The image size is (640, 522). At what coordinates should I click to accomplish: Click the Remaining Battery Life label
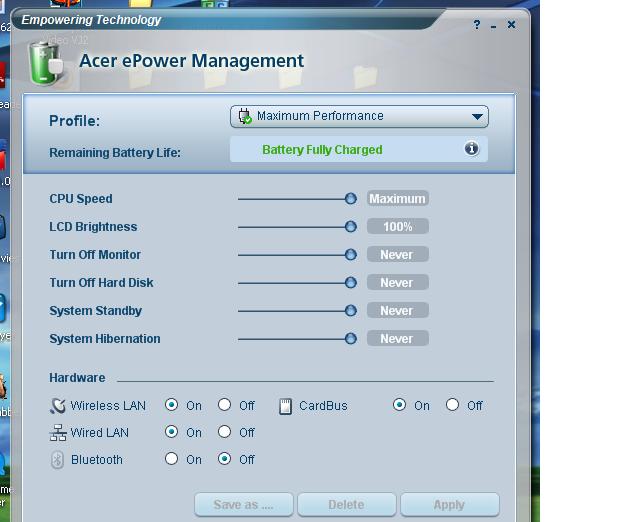point(115,153)
